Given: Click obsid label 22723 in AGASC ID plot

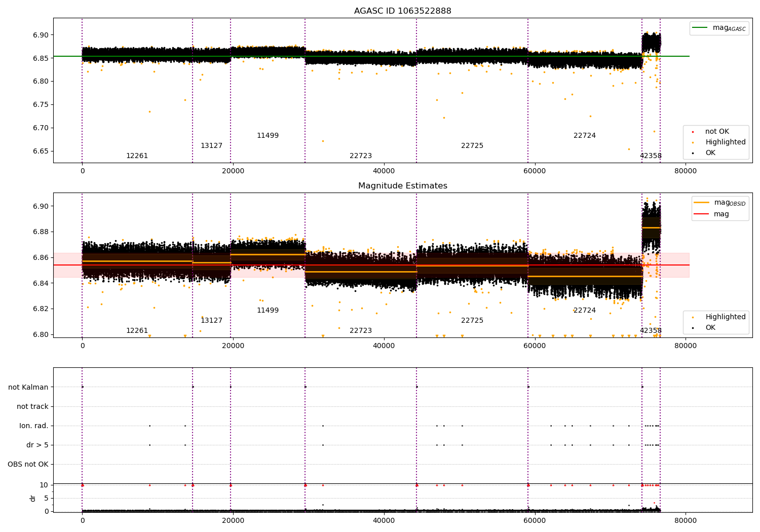Looking at the screenshot, I should [x=361, y=156].
